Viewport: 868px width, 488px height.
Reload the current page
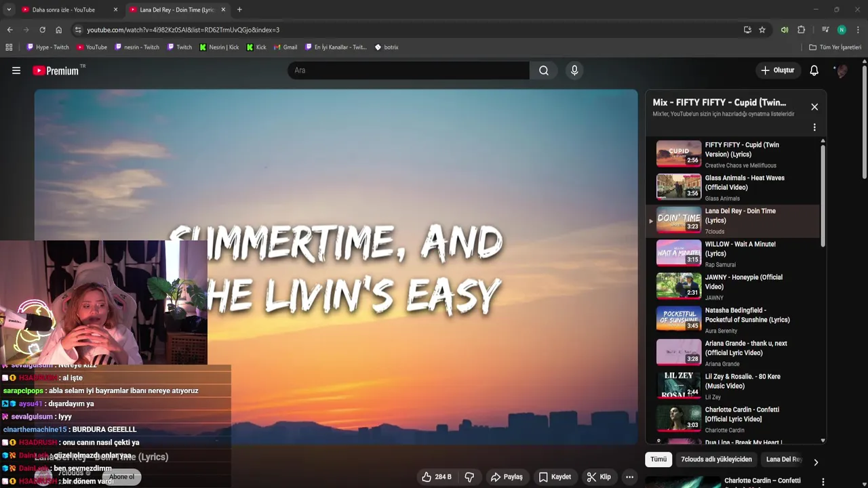42,30
